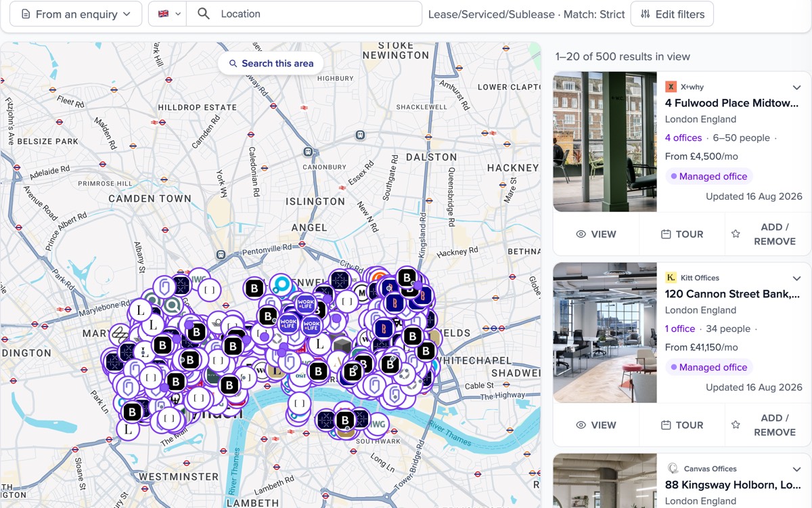Open the "1 office" link

pyautogui.click(x=680, y=329)
